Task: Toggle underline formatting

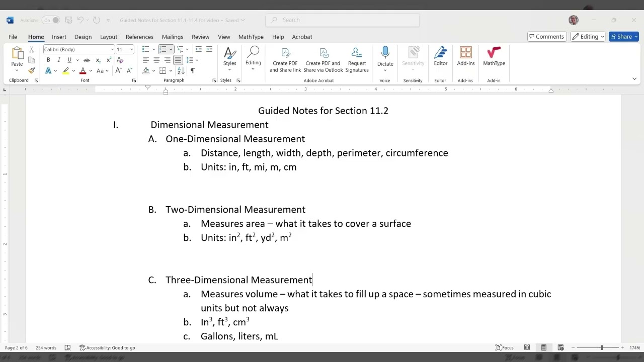Action: click(x=69, y=60)
